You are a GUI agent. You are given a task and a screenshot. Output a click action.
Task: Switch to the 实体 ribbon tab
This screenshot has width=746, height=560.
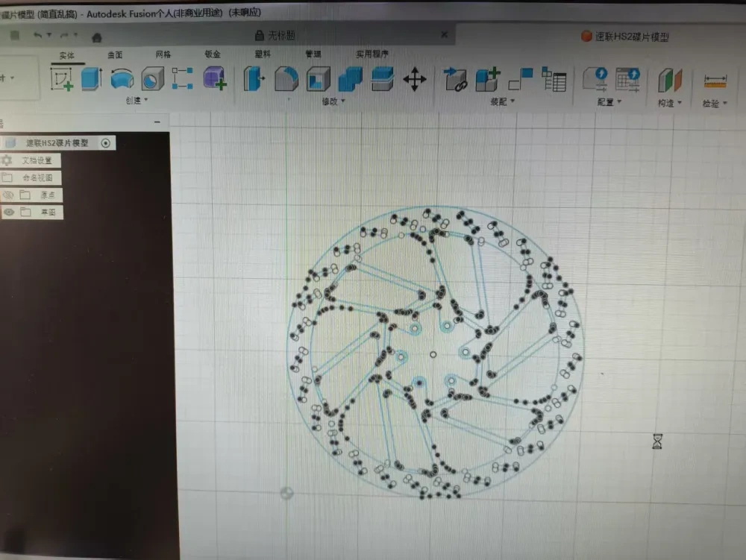click(x=66, y=56)
